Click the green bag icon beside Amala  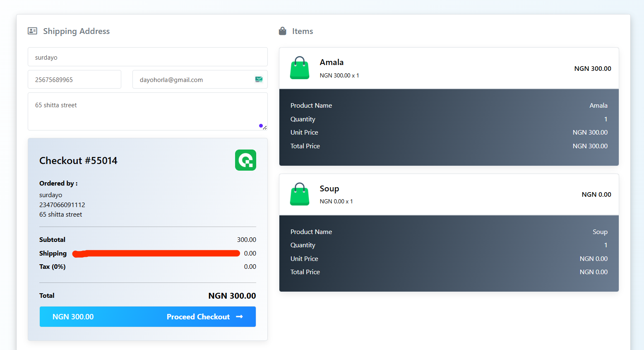300,68
